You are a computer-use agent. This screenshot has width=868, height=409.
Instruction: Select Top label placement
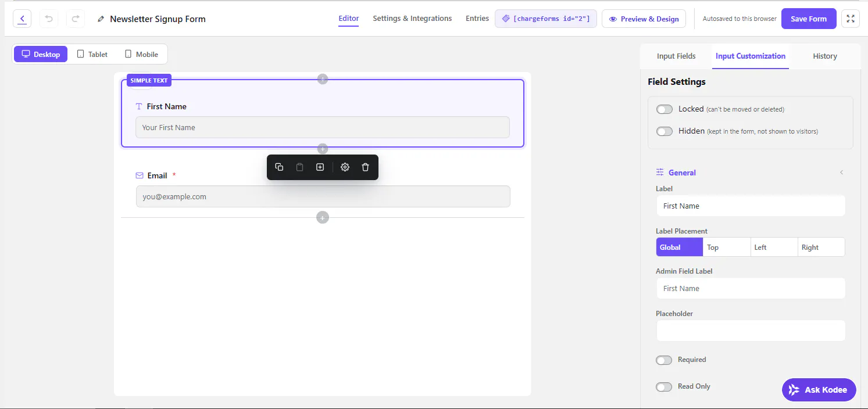coord(727,247)
